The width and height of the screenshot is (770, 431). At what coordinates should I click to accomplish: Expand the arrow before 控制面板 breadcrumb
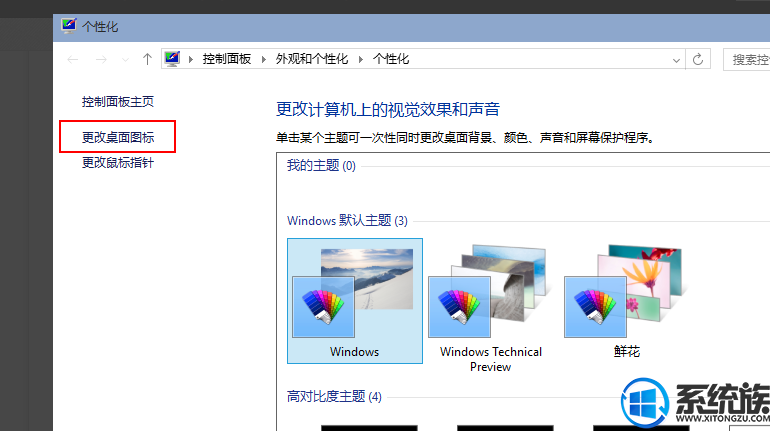191,59
